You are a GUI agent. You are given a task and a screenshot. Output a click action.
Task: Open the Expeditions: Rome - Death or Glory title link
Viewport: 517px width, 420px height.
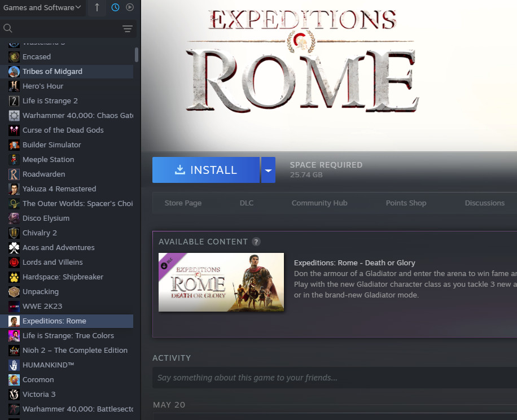(354, 262)
